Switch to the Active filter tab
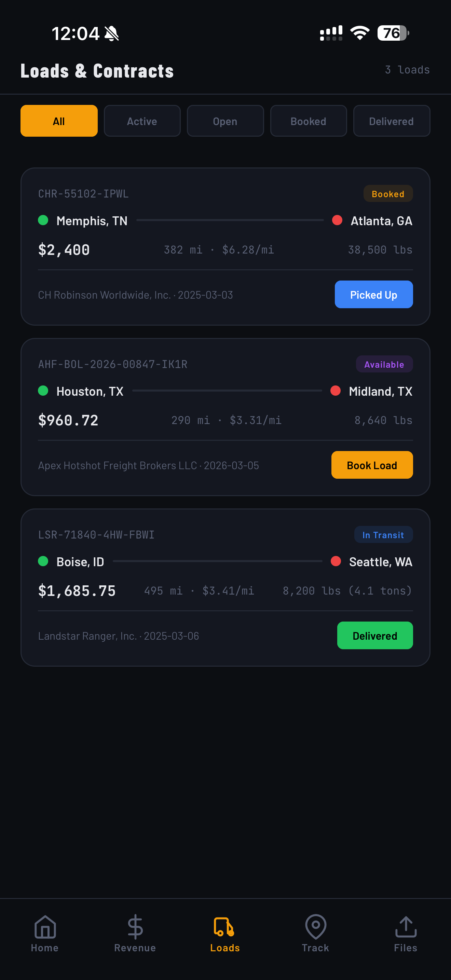 click(142, 121)
